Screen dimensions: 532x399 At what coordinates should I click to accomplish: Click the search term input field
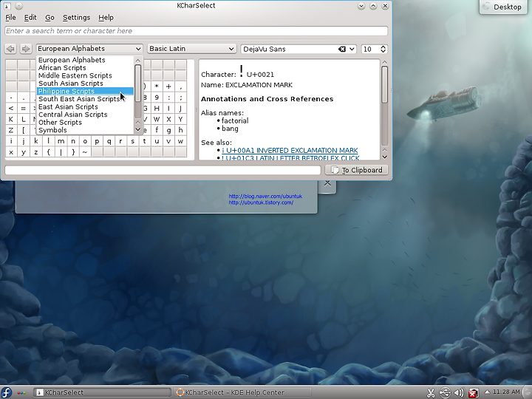[x=196, y=31]
